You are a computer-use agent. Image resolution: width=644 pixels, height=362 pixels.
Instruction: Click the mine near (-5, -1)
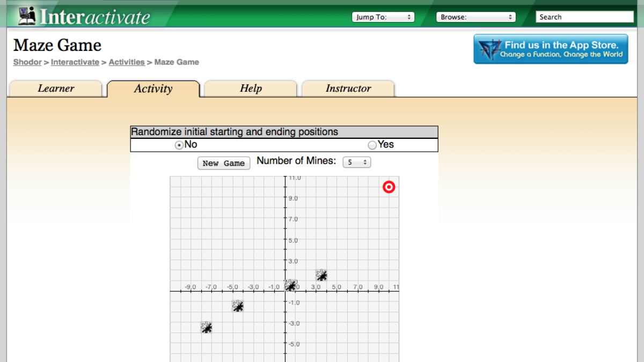pos(238,306)
